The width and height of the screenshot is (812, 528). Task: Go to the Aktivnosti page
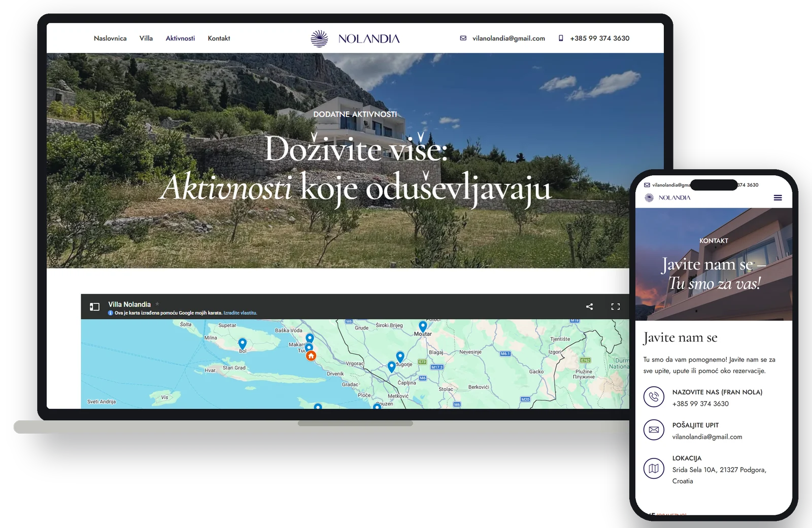click(180, 38)
